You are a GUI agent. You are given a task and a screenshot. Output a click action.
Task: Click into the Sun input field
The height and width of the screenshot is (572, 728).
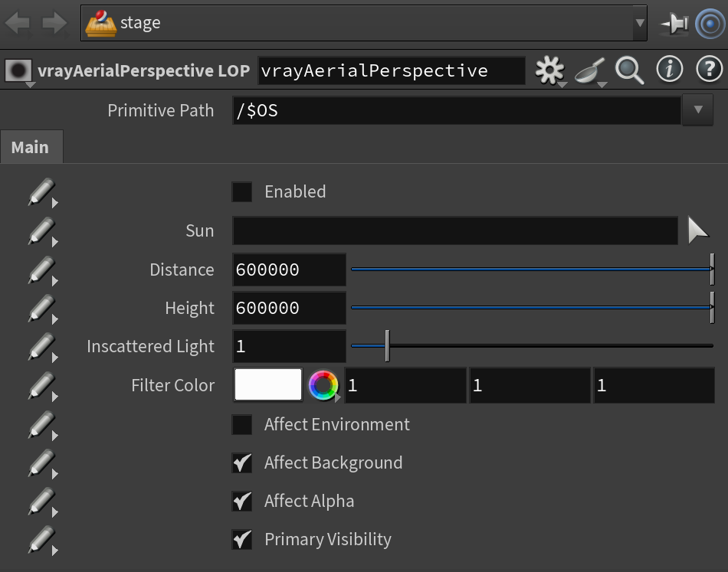click(455, 230)
